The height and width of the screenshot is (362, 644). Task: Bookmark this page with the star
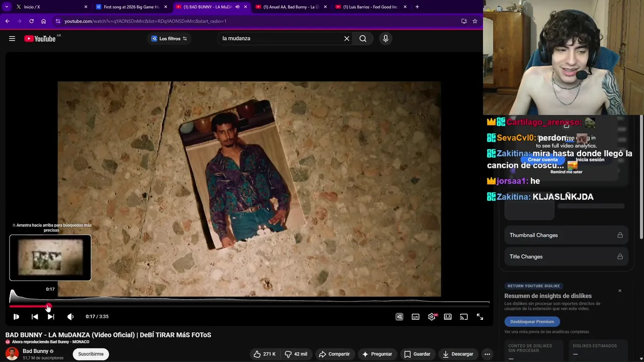(x=474, y=21)
